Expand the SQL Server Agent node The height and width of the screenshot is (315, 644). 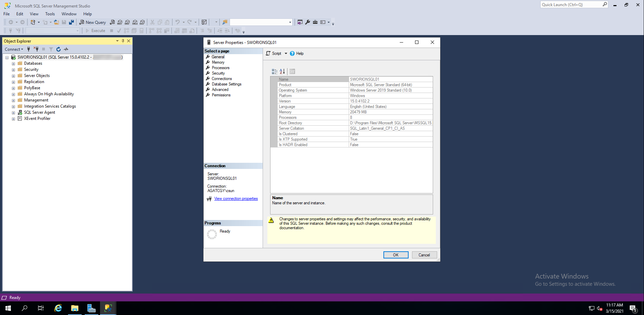[13, 113]
